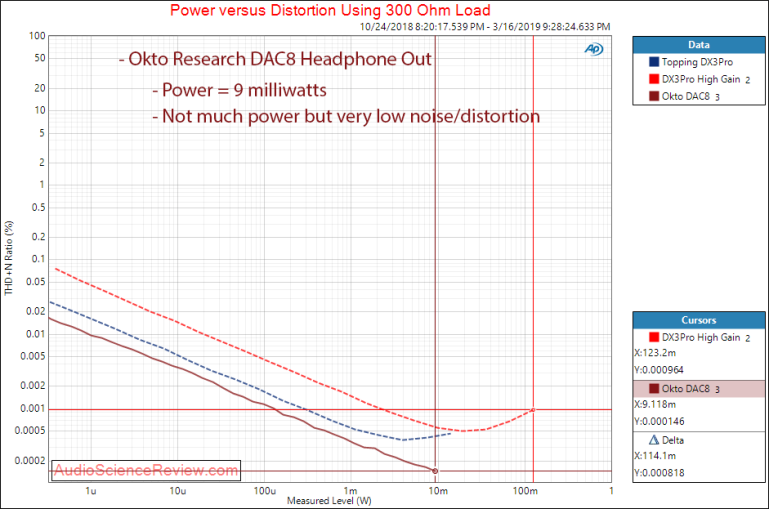Image resolution: width=769 pixels, height=509 pixels.
Task: Select DX3Pro High Gain in the Data legend
Action: [701, 79]
